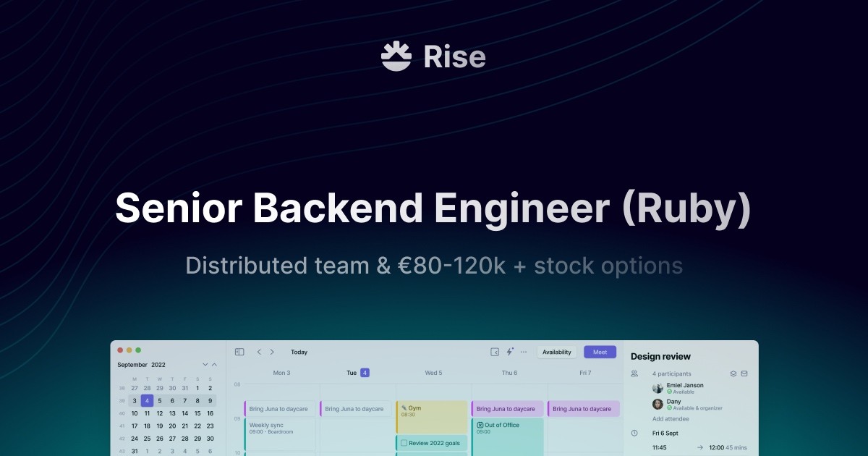Go to previous month with mini-calendar up chevron

point(214,365)
